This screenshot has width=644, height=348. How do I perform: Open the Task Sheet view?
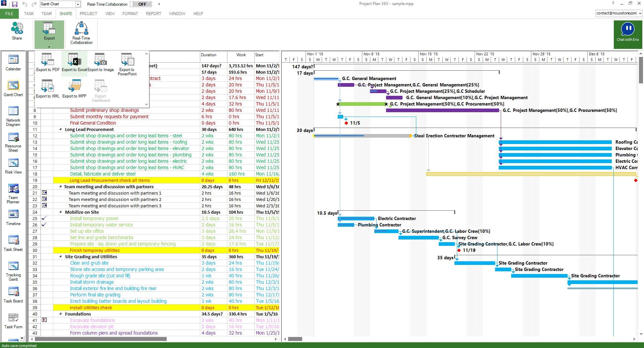click(x=13, y=243)
